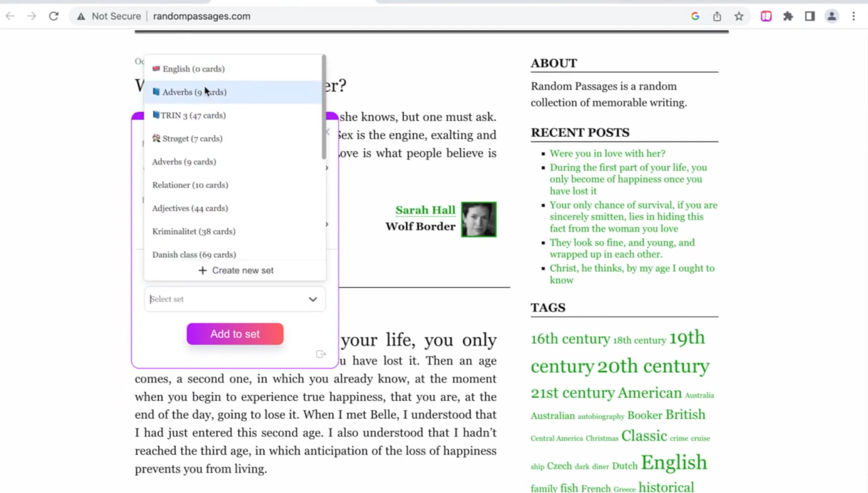
Task: Click the browser profile avatar
Action: pos(832,16)
